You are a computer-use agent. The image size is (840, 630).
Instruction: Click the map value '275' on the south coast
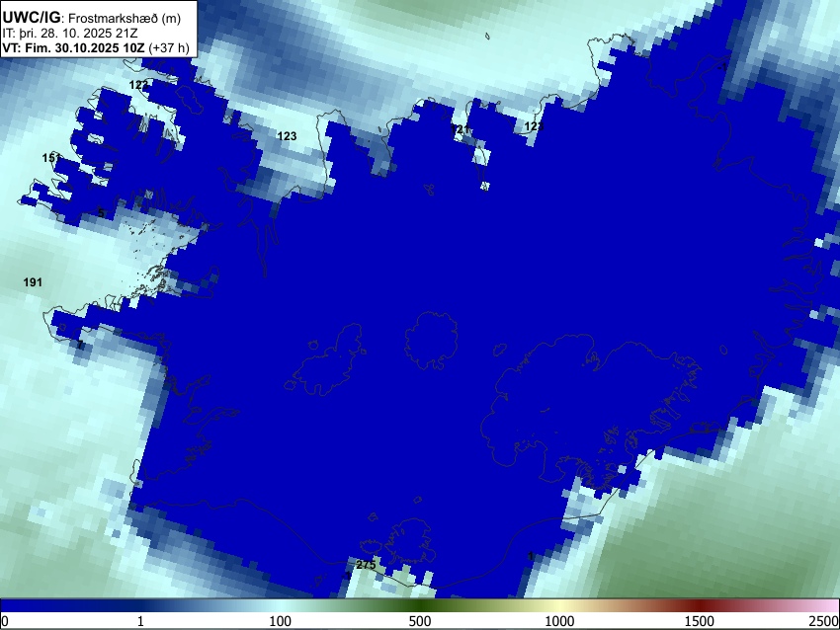(366, 565)
